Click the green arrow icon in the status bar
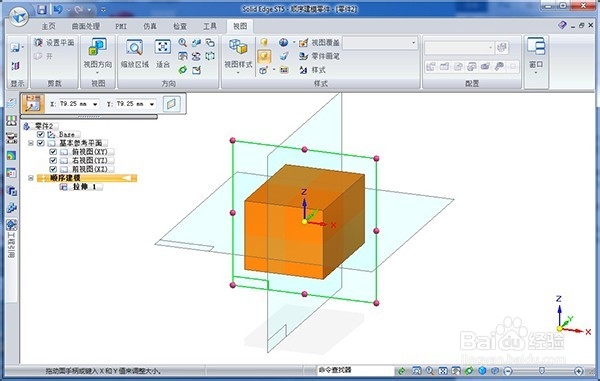The height and width of the screenshot is (381, 600). tap(401, 371)
